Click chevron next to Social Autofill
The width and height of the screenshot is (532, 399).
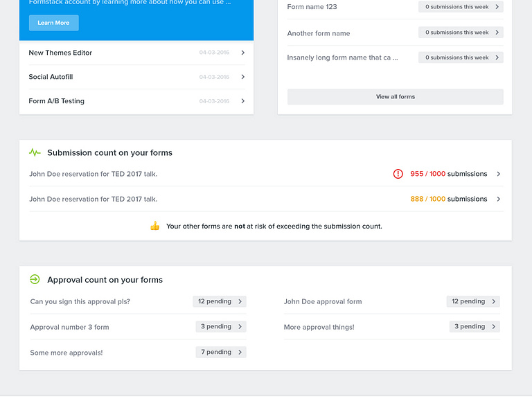click(x=243, y=77)
